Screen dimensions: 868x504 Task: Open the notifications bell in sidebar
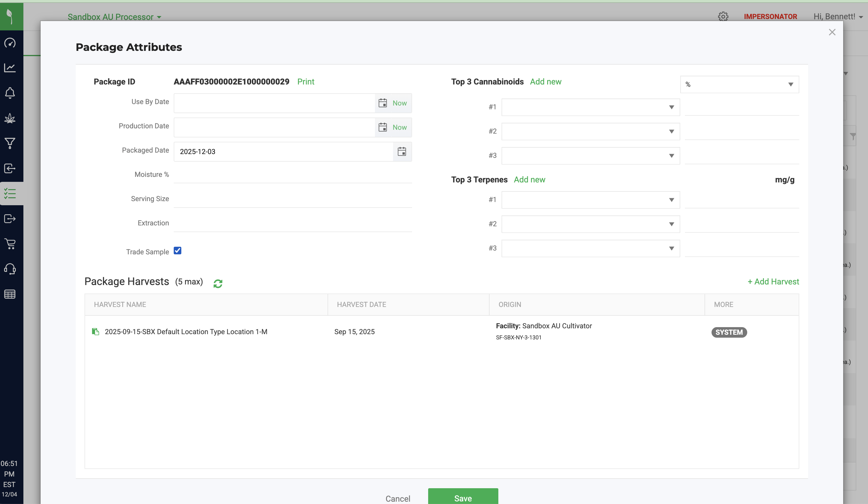coord(10,93)
